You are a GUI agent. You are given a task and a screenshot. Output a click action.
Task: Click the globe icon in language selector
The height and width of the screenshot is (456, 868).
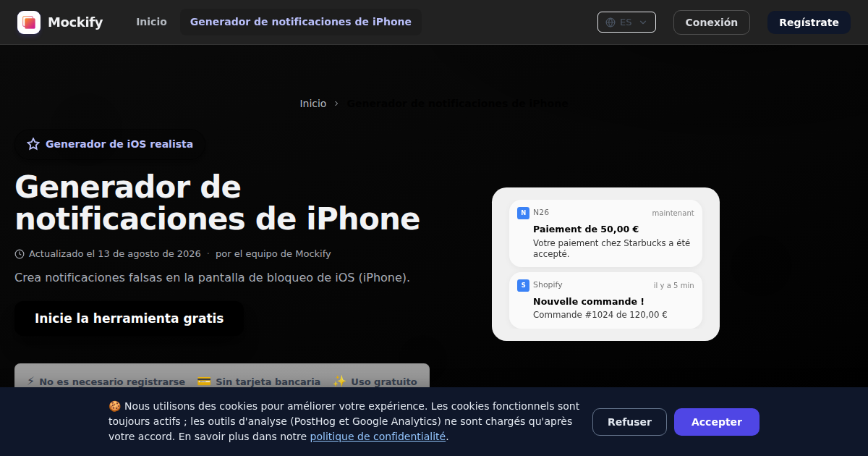point(610,22)
